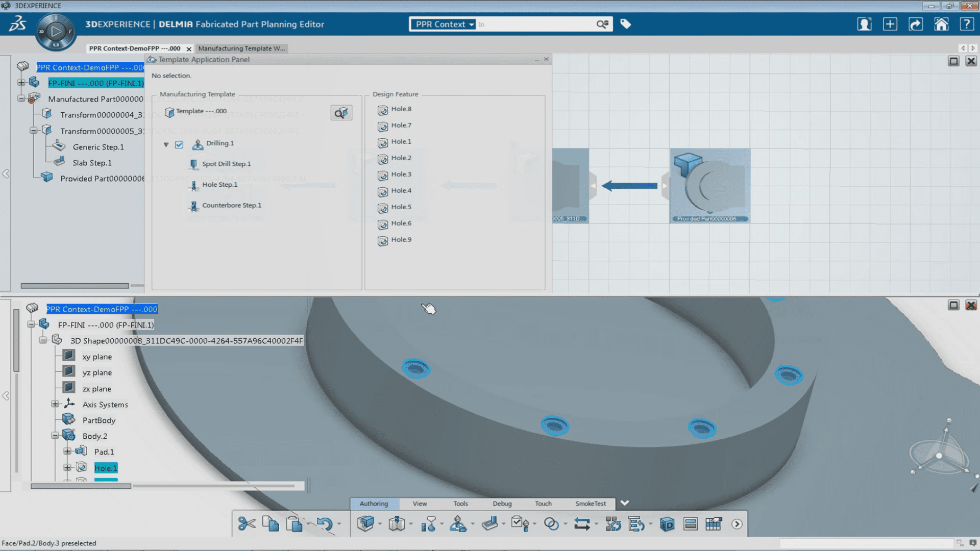The height and width of the screenshot is (551, 980).
Task: Click the drill with folder icon in the toolbar
Action: tap(458, 524)
